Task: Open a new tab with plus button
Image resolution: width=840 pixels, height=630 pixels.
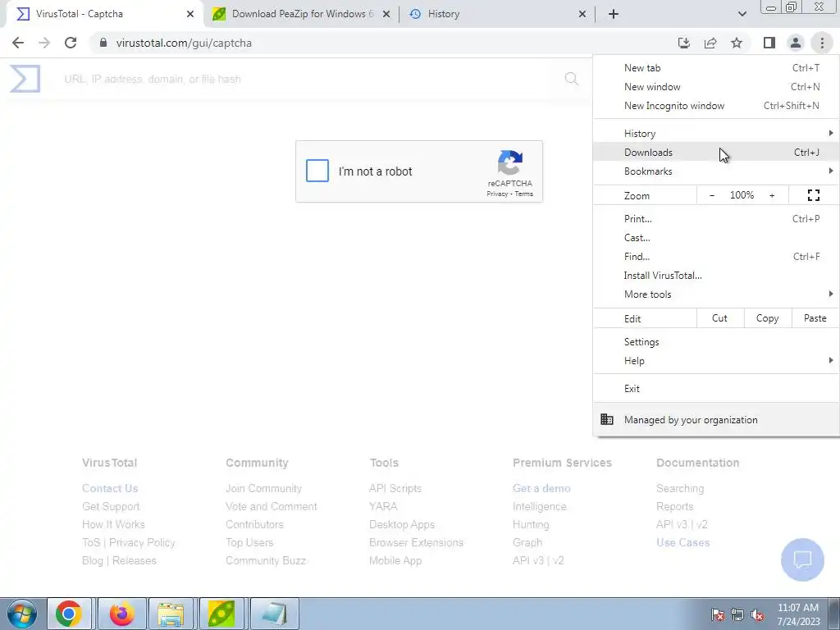Action: 614,14
